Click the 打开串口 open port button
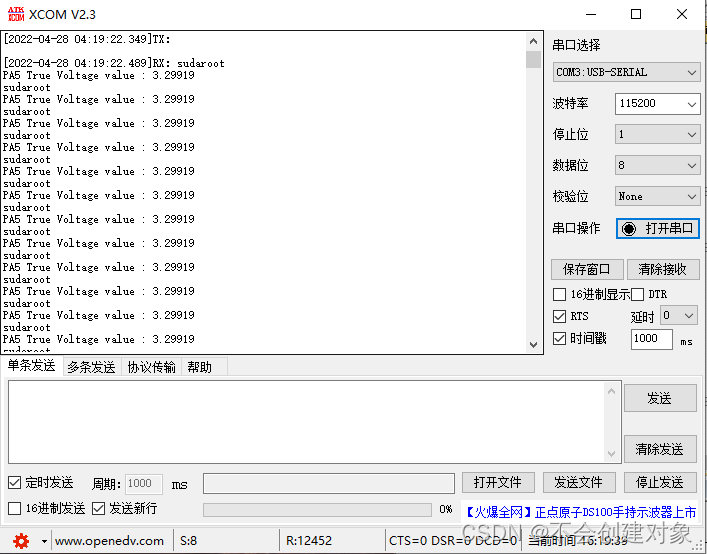The width and height of the screenshot is (707, 554). pyautogui.click(x=658, y=229)
